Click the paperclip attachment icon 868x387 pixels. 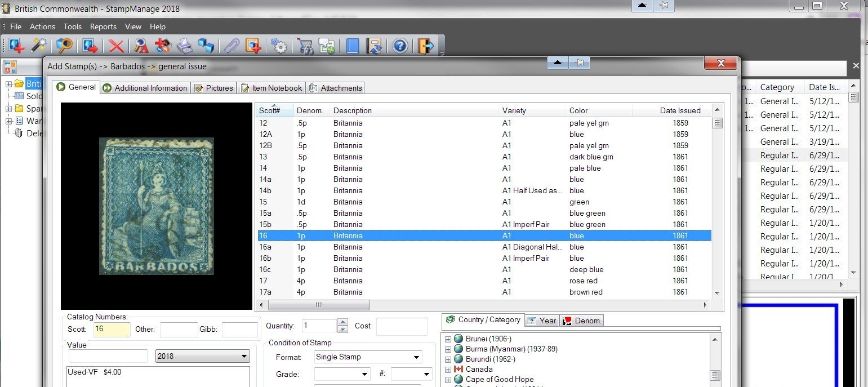tap(232, 46)
